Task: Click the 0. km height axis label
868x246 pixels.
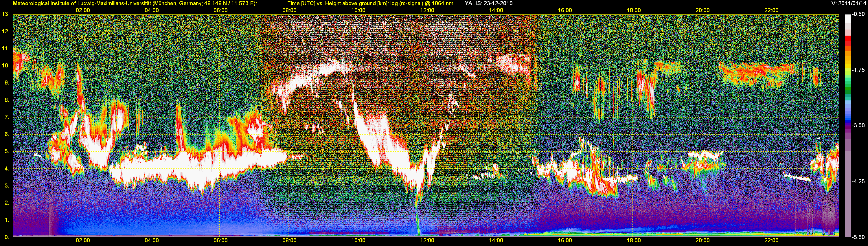Action: pyautogui.click(x=6, y=237)
